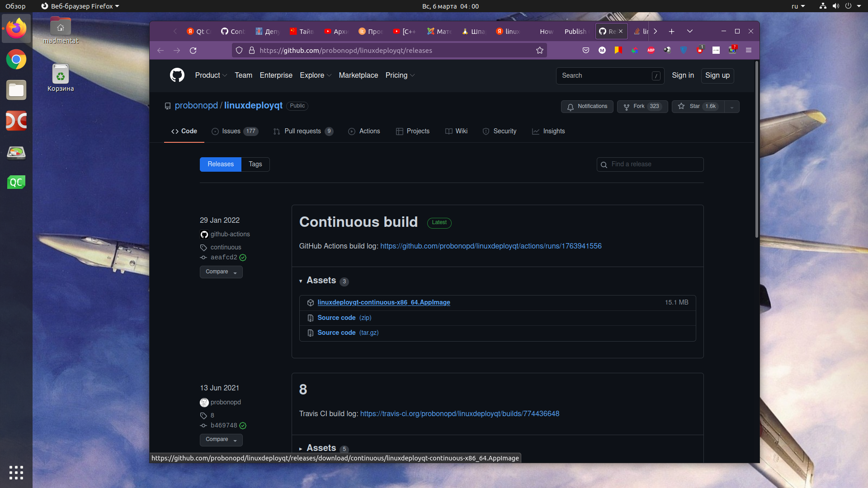Star the linuxdeployqt repository

pyautogui.click(x=698, y=106)
